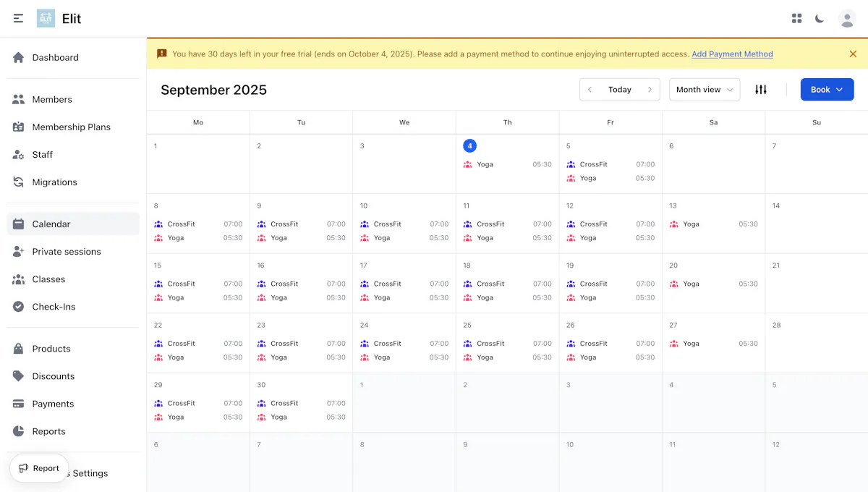Click the Report feedback button

click(x=39, y=468)
